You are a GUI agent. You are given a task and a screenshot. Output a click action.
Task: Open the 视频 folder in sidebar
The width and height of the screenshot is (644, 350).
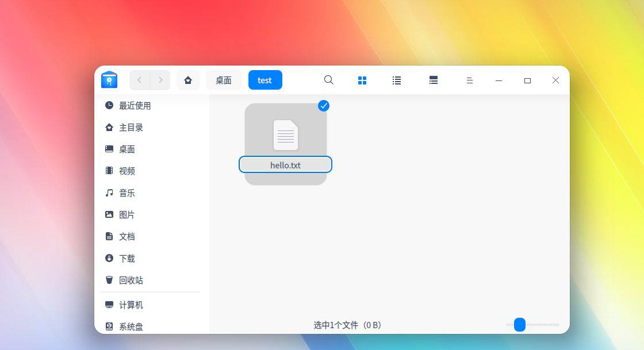(x=126, y=171)
